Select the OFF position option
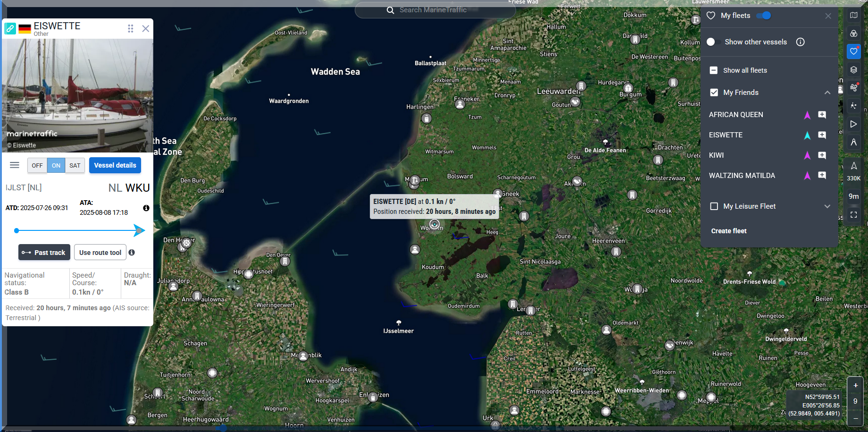Viewport: 868px width, 432px height. point(37,166)
